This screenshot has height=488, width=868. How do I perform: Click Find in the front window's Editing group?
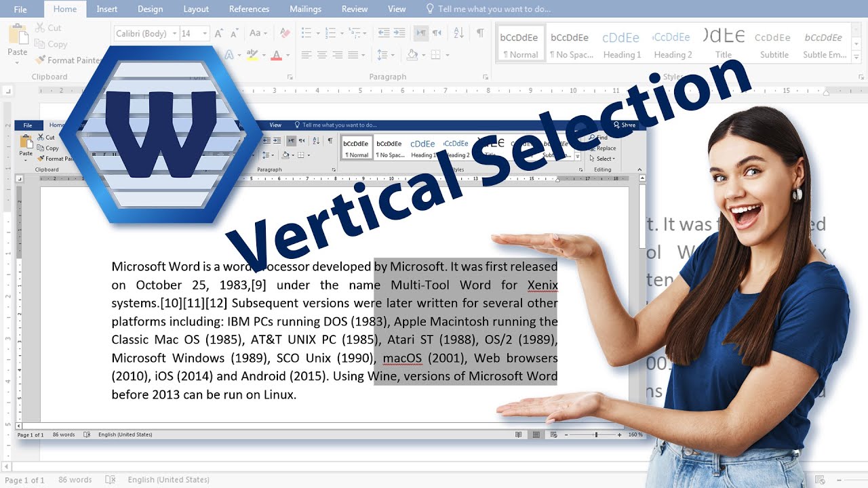click(x=597, y=138)
